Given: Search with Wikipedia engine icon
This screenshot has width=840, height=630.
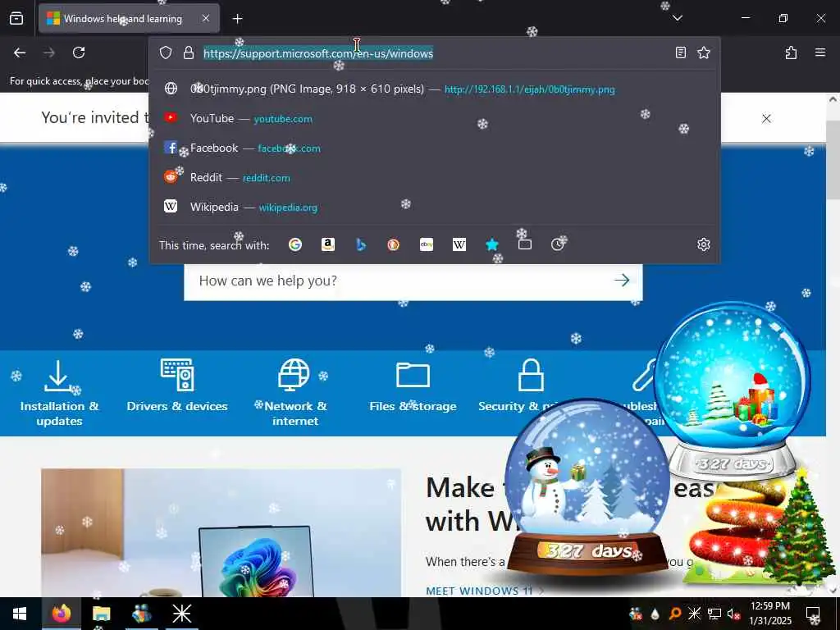Looking at the screenshot, I should pyautogui.click(x=459, y=244).
